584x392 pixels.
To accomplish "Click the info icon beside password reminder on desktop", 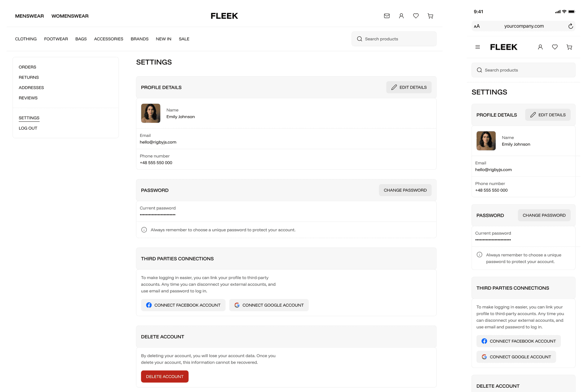I will pos(144,230).
